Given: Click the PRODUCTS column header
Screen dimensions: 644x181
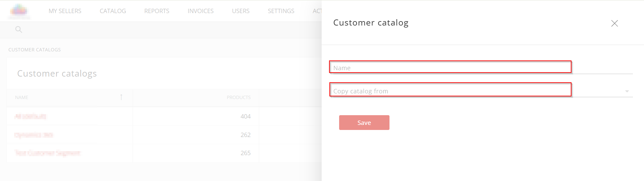Looking at the screenshot, I should [238, 97].
